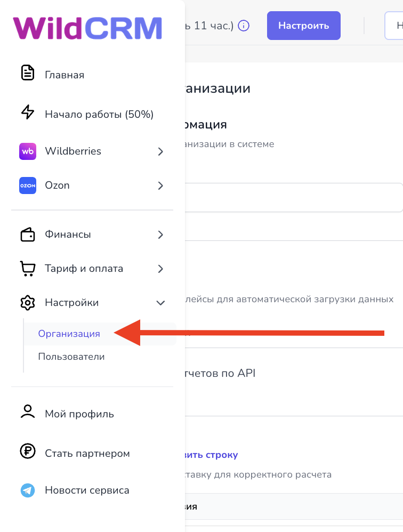Click the gear icon for Настройки
The width and height of the screenshot is (403, 532).
[28, 303]
